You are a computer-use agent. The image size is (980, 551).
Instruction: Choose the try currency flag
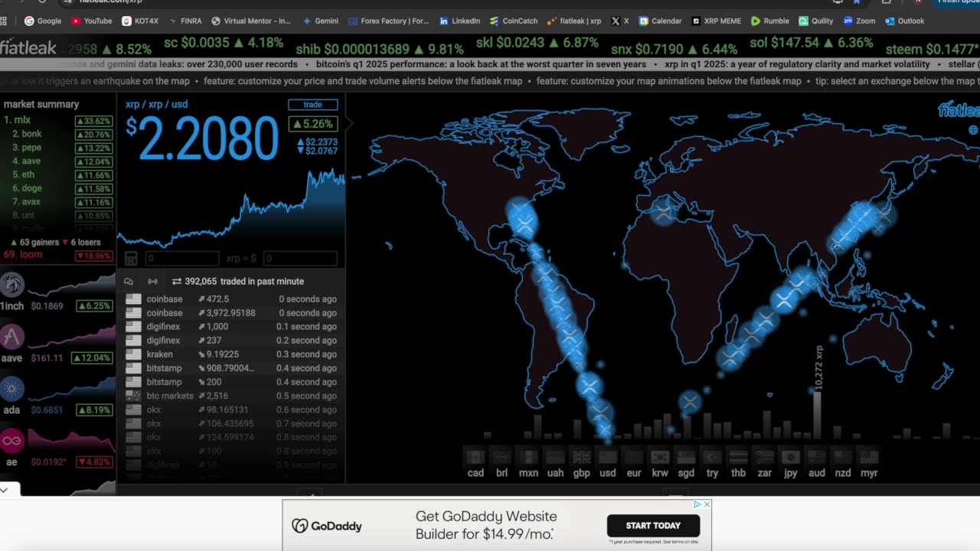712,457
